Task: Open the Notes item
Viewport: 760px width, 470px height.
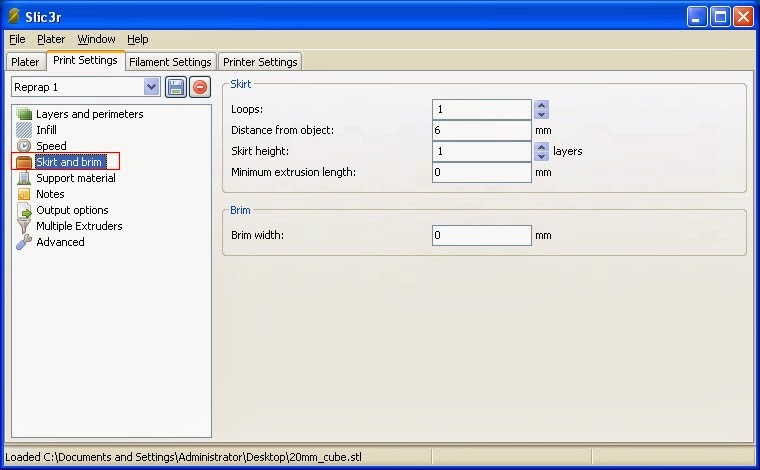Action: [50, 194]
